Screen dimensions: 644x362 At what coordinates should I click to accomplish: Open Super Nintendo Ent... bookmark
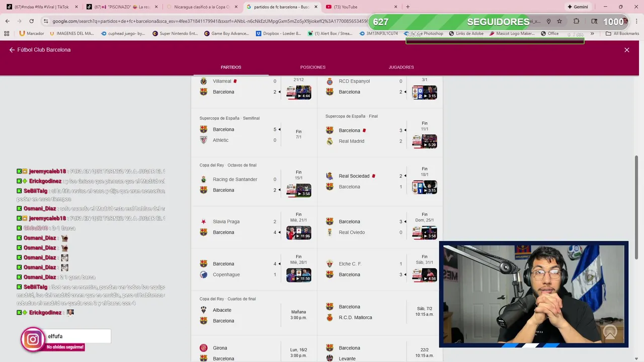click(175, 34)
